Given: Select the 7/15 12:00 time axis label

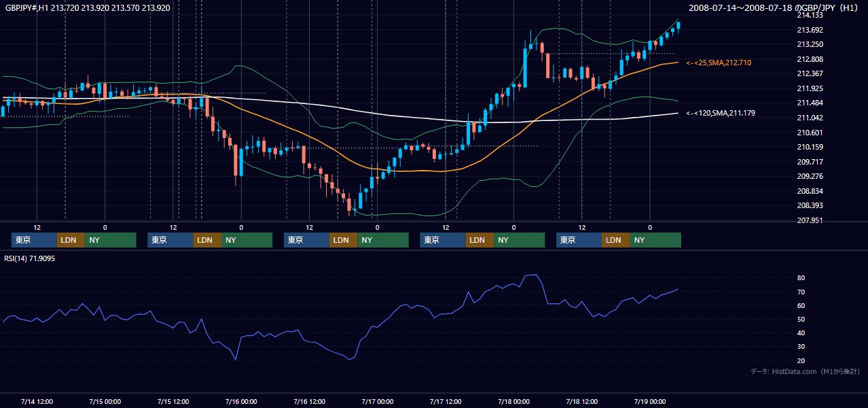Looking at the screenshot, I should pyautogui.click(x=173, y=401).
